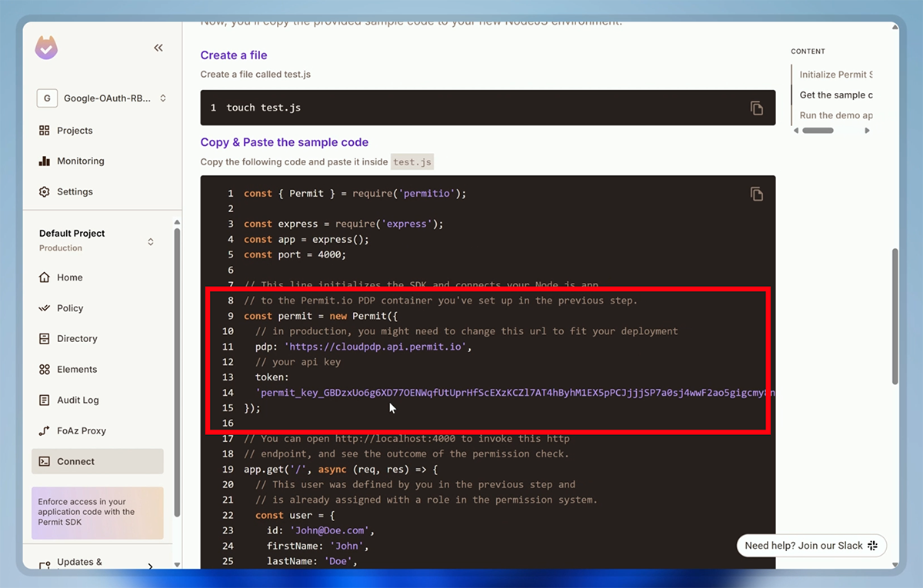This screenshot has height=588, width=923.
Task: Jump to Get the sample code section
Action: point(835,95)
